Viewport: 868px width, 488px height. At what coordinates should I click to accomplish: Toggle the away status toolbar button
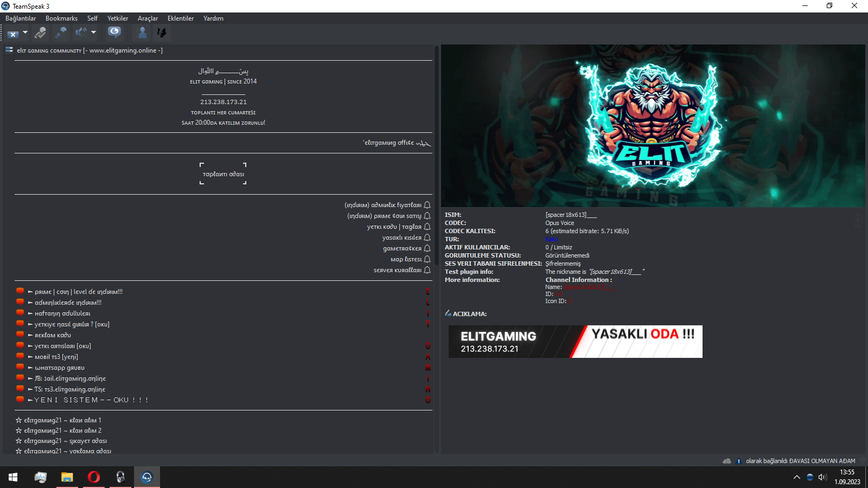coord(40,33)
